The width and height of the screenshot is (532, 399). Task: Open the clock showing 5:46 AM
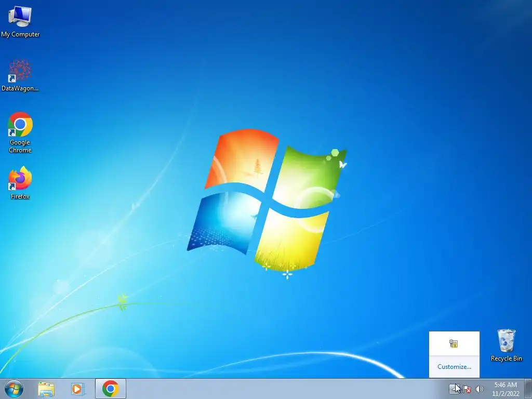coord(506,389)
